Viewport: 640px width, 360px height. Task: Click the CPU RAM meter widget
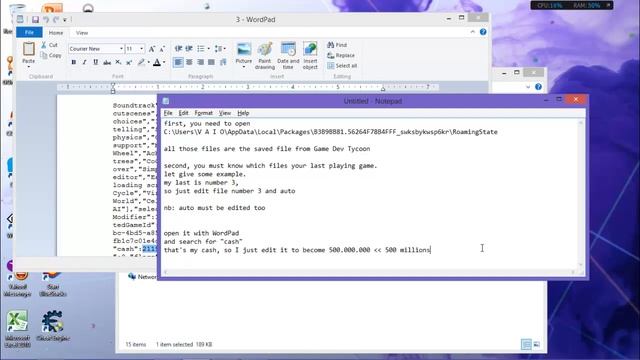tap(571, 5)
